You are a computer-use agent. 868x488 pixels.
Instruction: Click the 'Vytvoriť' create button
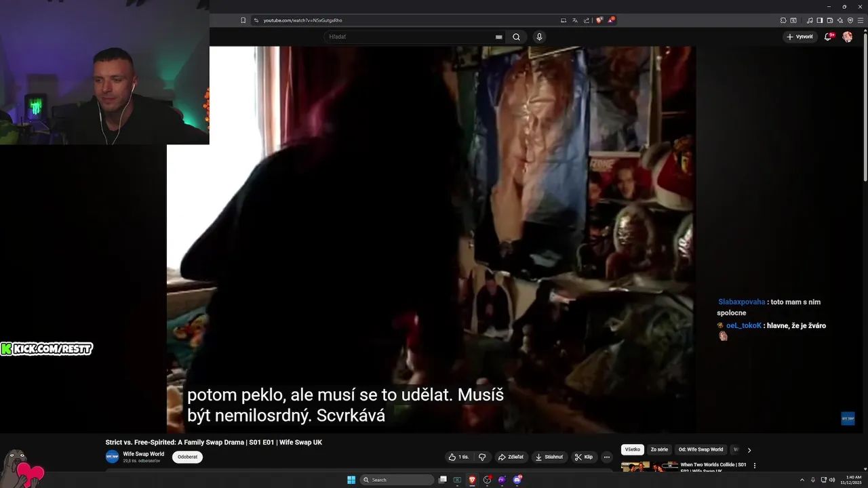(x=800, y=37)
